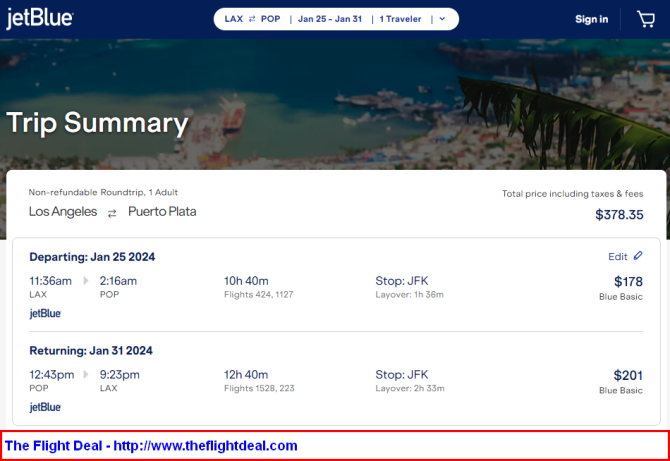Click the pencil edit icon beside Edit
The height and width of the screenshot is (461, 670).
(x=638, y=256)
